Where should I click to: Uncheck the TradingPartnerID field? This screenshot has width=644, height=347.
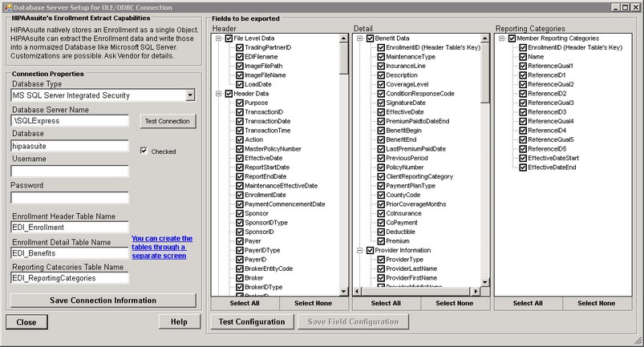(240, 47)
